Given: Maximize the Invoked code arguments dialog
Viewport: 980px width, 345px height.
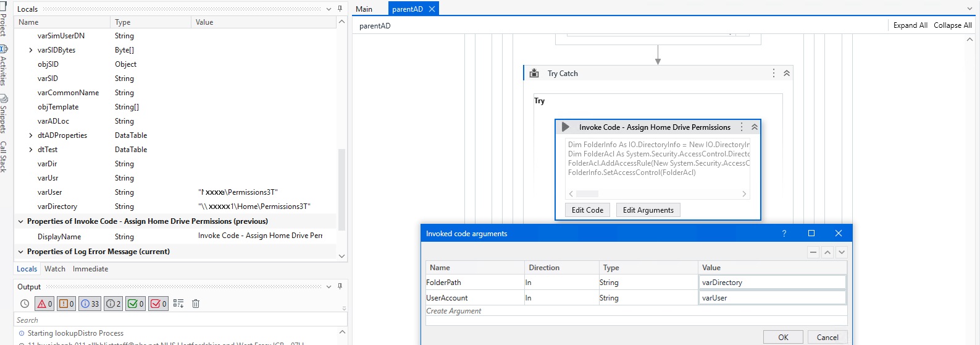Looking at the screenshot, I should point(811,233).
